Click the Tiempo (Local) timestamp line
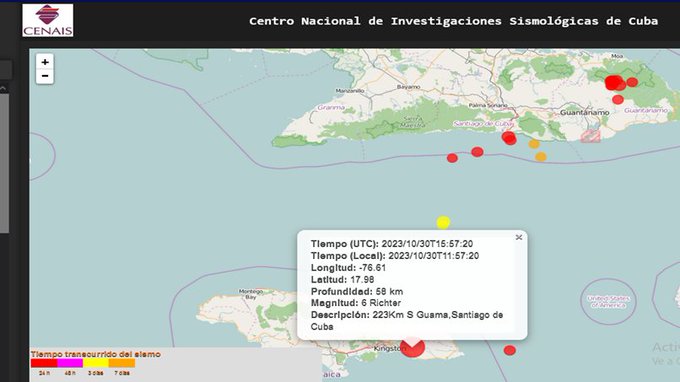680x382 pixels. click(395, 256)
